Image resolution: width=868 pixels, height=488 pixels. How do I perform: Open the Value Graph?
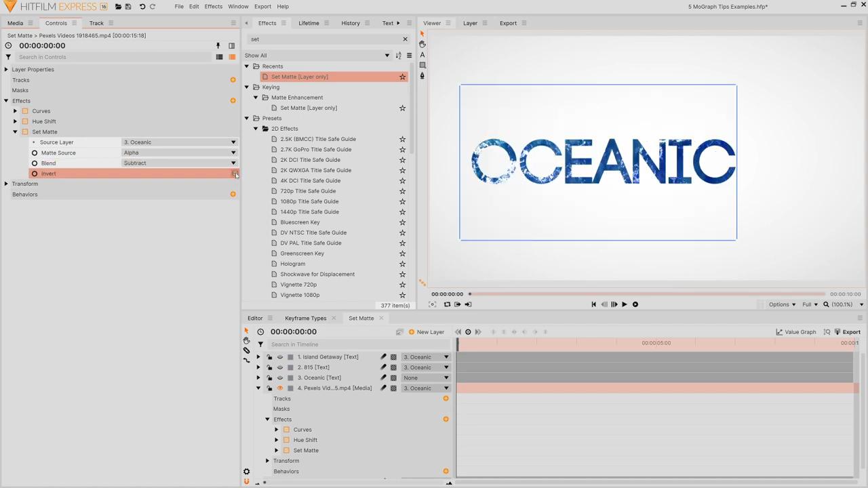[x=796, y=332]
